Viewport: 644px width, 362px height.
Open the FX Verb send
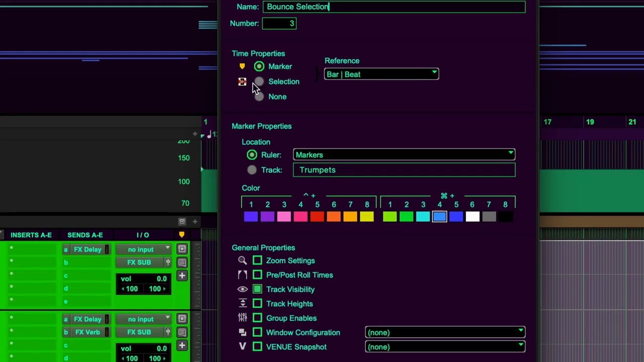pyautogui.click(x=88, y=332)
